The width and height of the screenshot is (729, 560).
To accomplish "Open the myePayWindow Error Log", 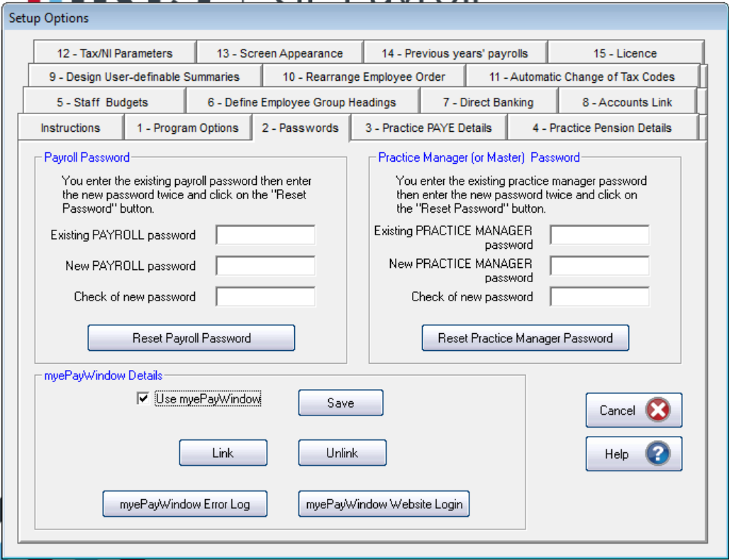I will (185, 504).
